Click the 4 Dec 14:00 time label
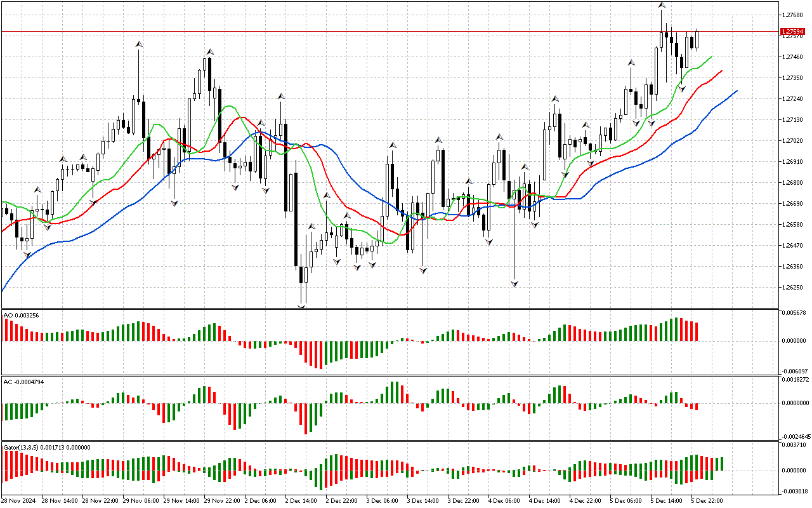812x508 pixels. pyautogui.click(x=545, y=501)
